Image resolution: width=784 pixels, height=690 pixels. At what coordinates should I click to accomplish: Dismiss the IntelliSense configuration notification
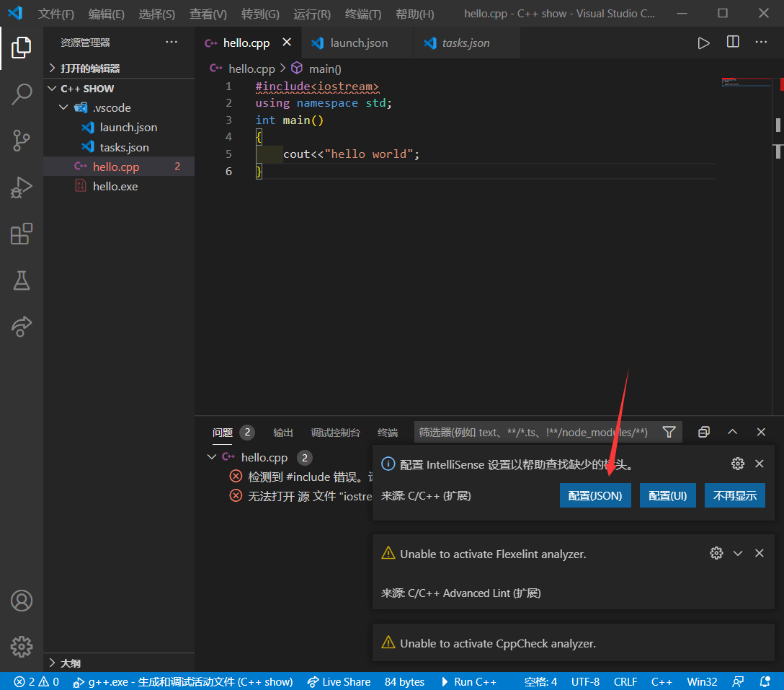(759, 464)
